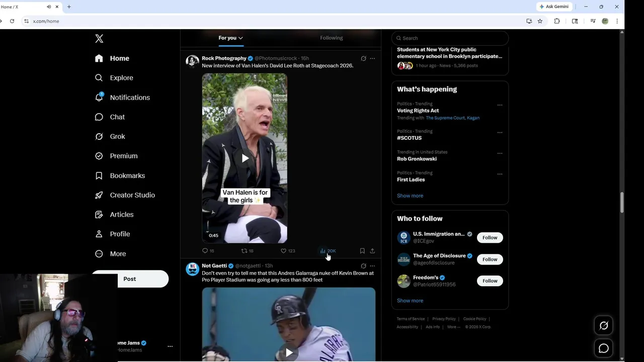Viewport: 644px width, 362px height.
Task: Click the X logo in sidebar
Action: (99, 39)
